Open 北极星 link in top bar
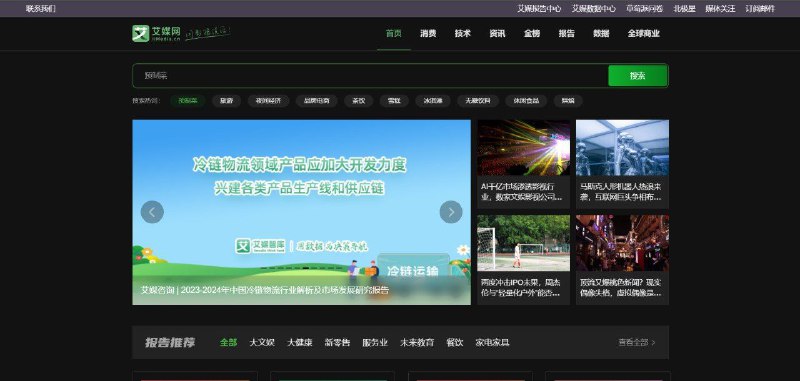 click(x=684, y=9)
